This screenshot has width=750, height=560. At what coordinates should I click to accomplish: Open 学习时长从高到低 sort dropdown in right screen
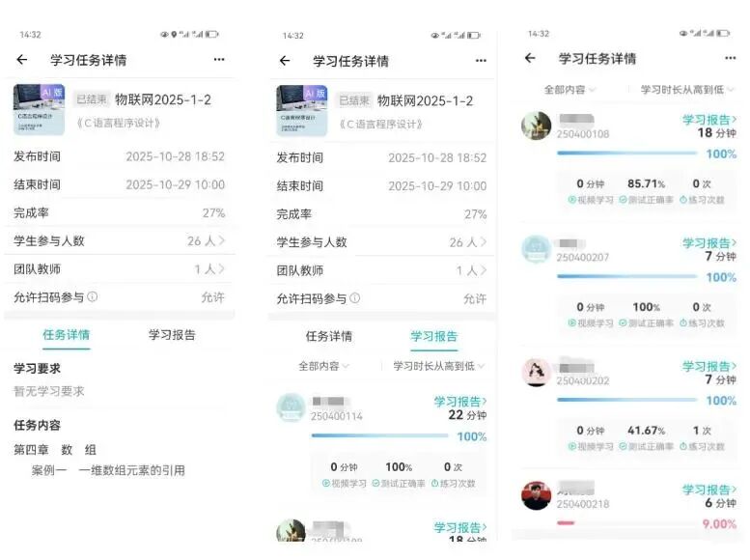(x=687, y=90)
